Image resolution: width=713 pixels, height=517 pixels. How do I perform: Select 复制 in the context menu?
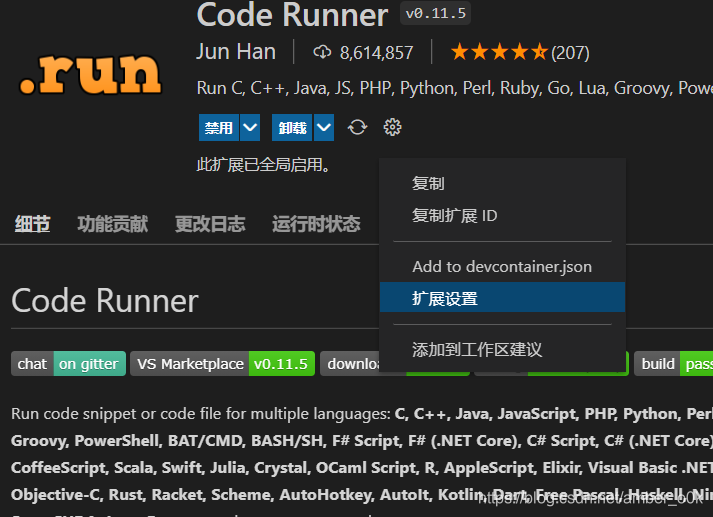pyautogui.click(x=502, y=184)
